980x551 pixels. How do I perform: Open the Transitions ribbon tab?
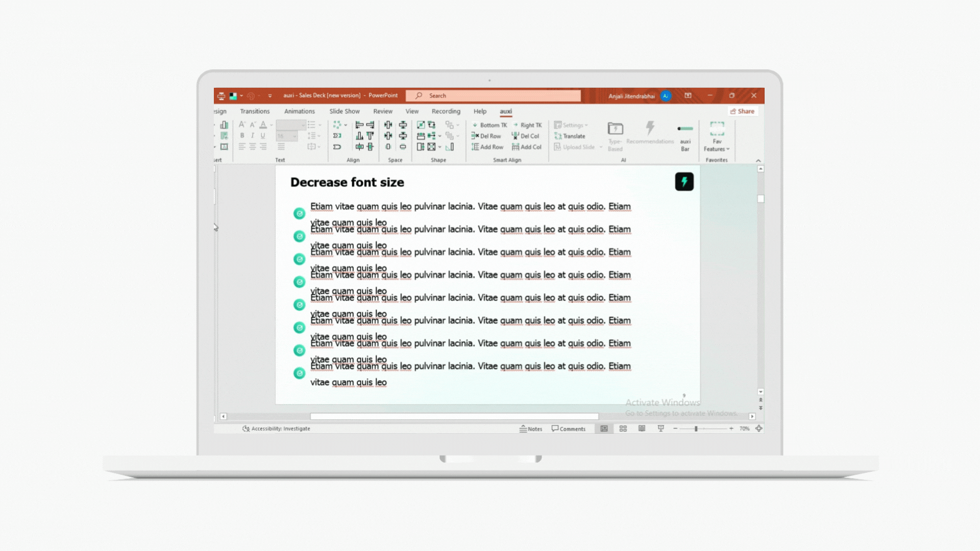tap(255, 111)
